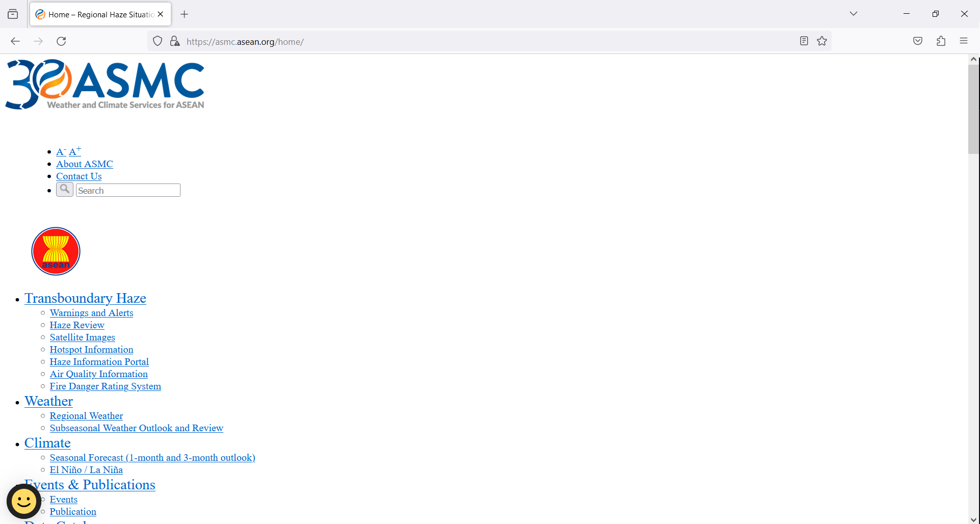Open reader view in address bar

(804, 41)
